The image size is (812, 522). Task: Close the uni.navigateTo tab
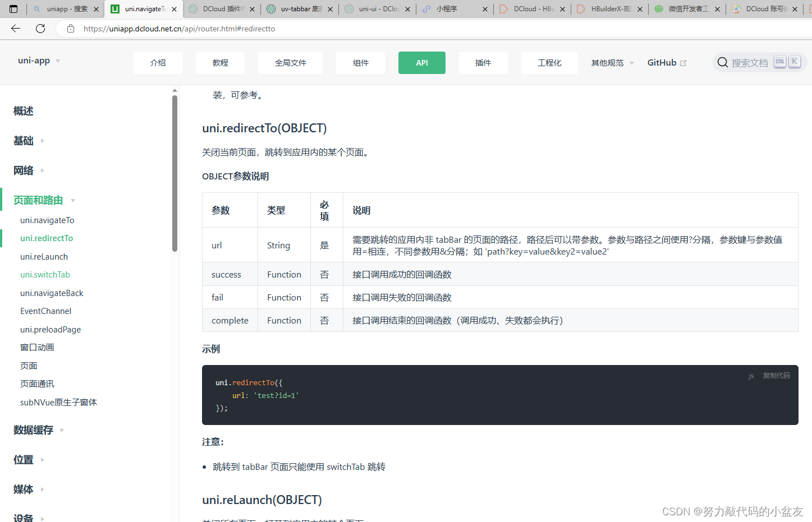[174, 9]
